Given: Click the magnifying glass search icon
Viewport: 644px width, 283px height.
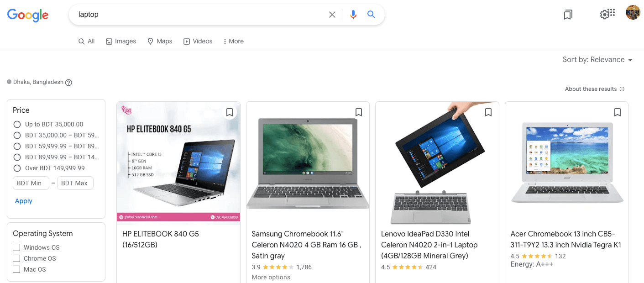Looking at the screenshot, I should pos(371,14).
